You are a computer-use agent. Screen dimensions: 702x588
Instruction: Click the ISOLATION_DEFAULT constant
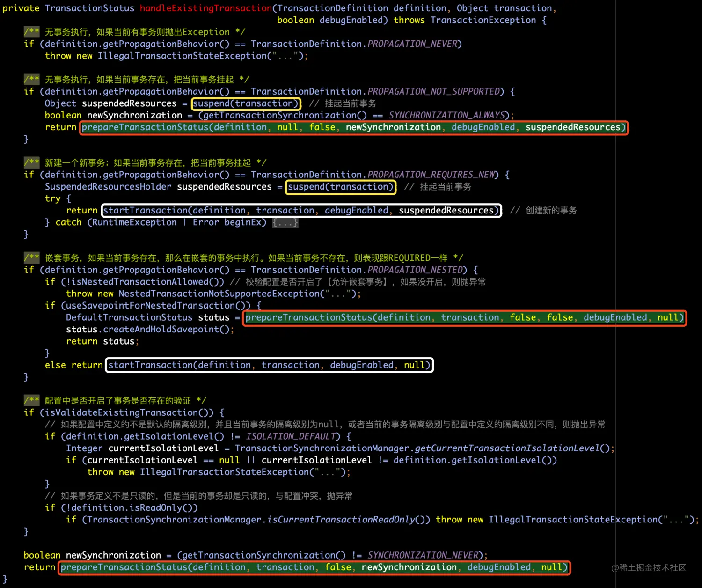click(x=291, y=437)
